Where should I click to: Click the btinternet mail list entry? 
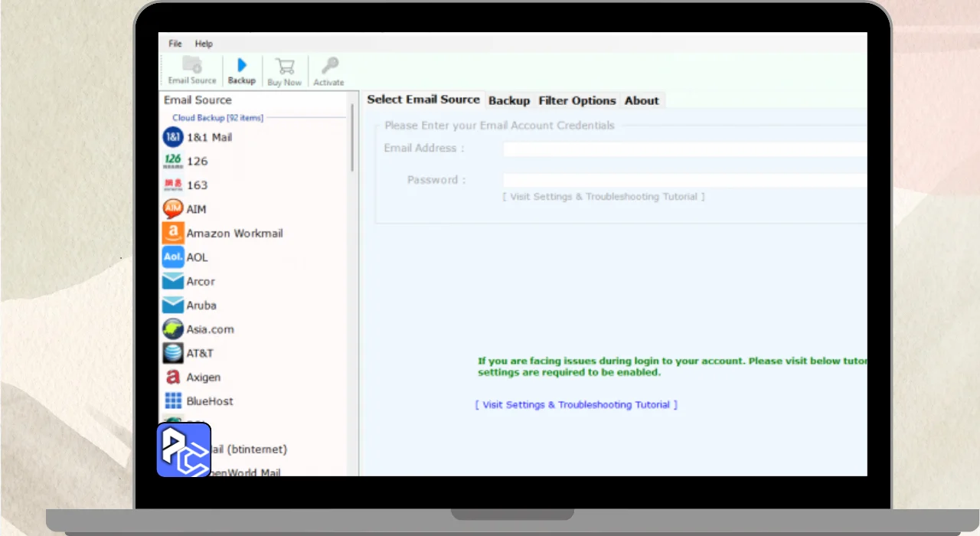[249, 449]
